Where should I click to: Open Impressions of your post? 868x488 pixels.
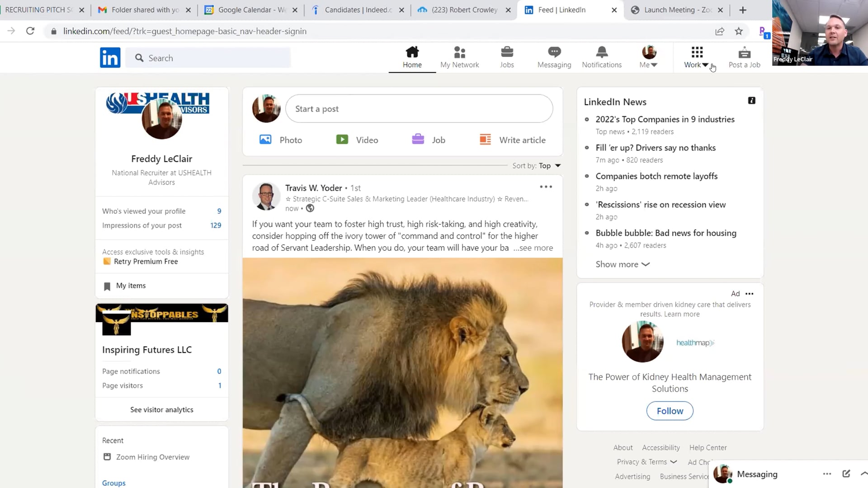[x=161, y=225]
